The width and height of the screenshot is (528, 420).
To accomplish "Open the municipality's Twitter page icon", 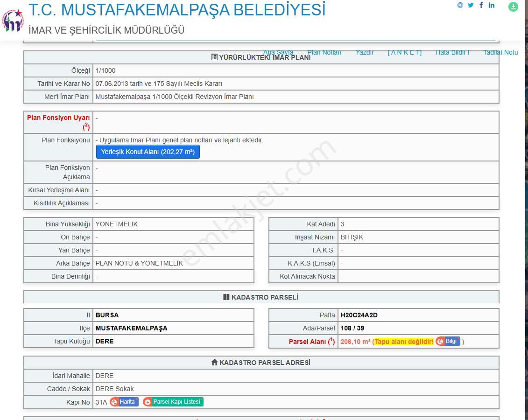I will tap(471, 5).
